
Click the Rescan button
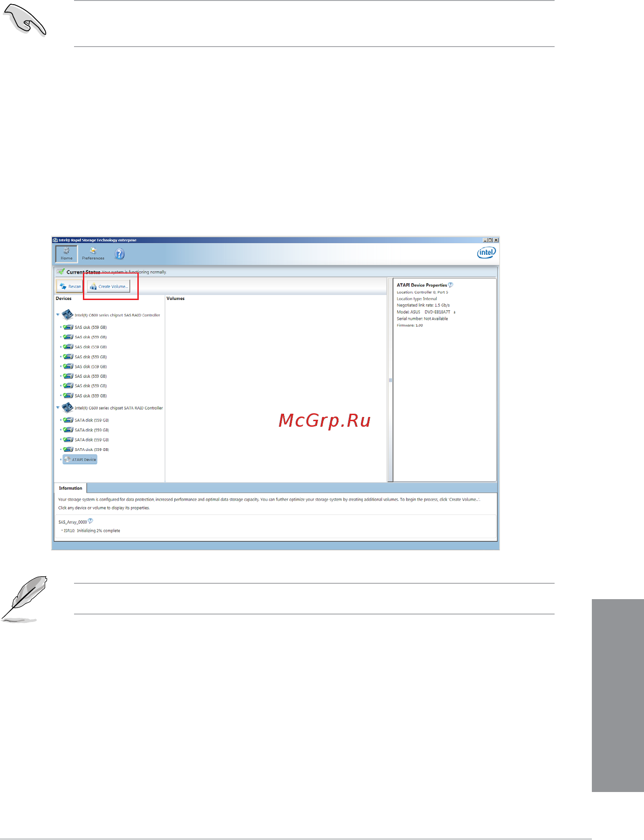(x=69, y=287)
